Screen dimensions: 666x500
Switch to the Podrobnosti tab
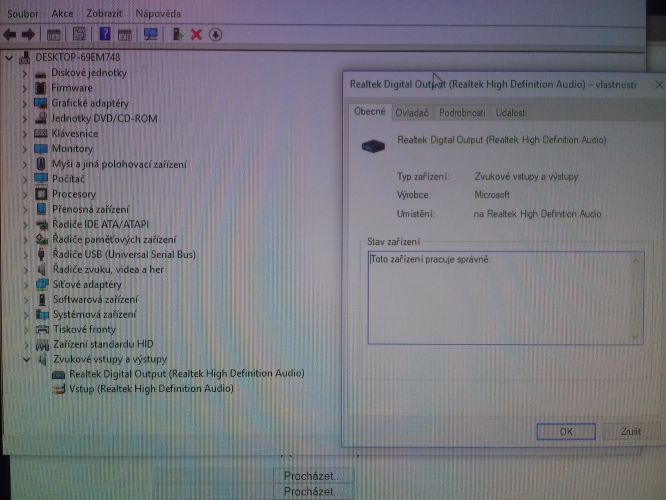point(462,113)
